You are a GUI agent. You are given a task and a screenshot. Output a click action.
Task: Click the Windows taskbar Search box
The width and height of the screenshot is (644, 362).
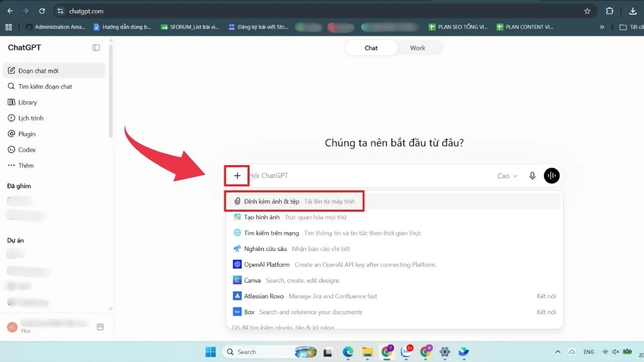pos(269,352)
